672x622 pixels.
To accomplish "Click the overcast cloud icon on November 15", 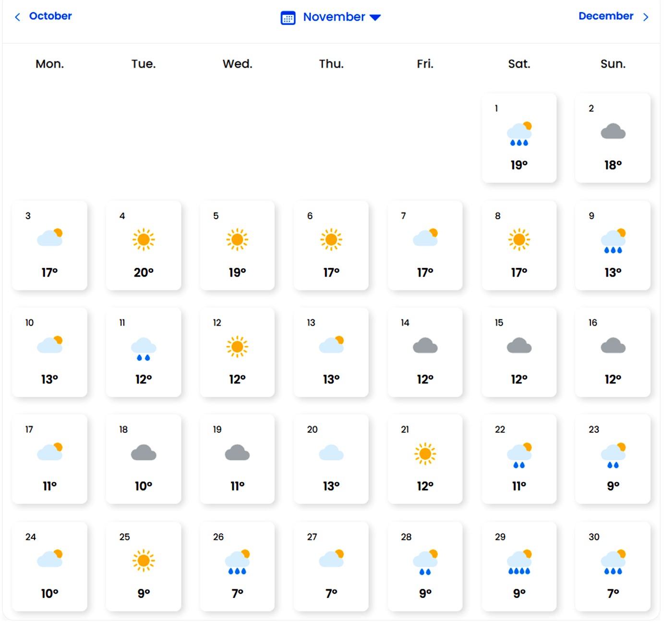I will click(519, 345).
